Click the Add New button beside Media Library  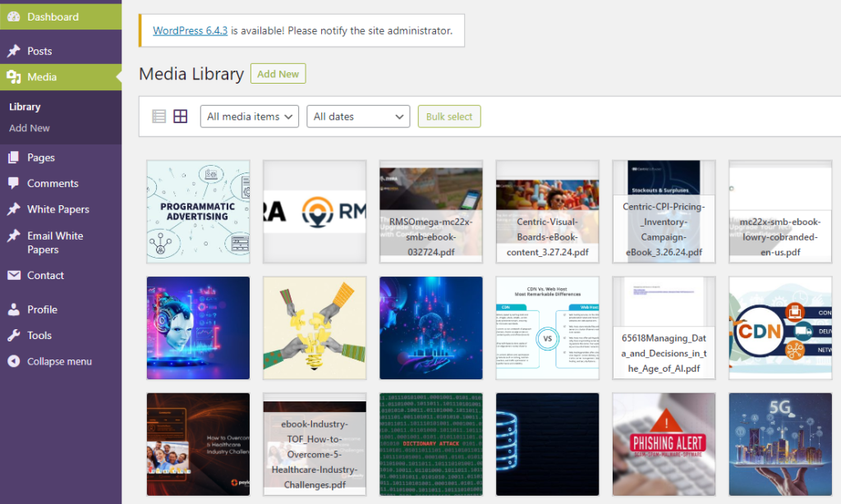pyautogui.click(x=278, y=74)
